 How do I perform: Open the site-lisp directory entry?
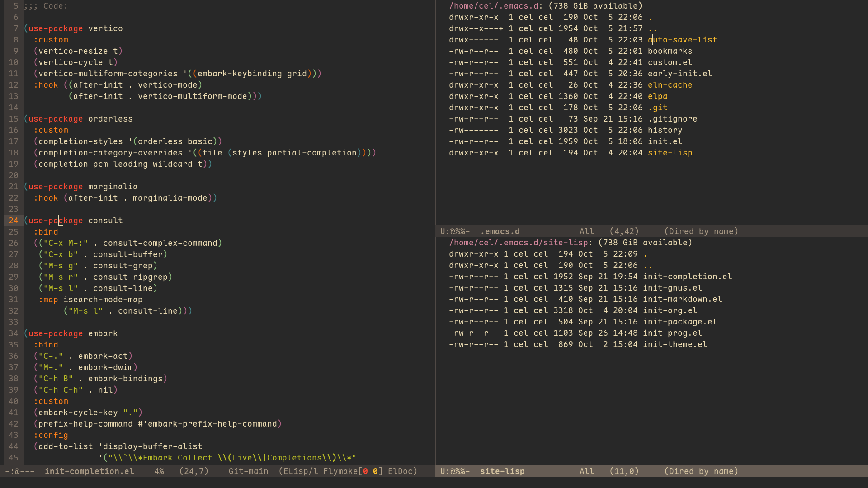coord(670,153)
